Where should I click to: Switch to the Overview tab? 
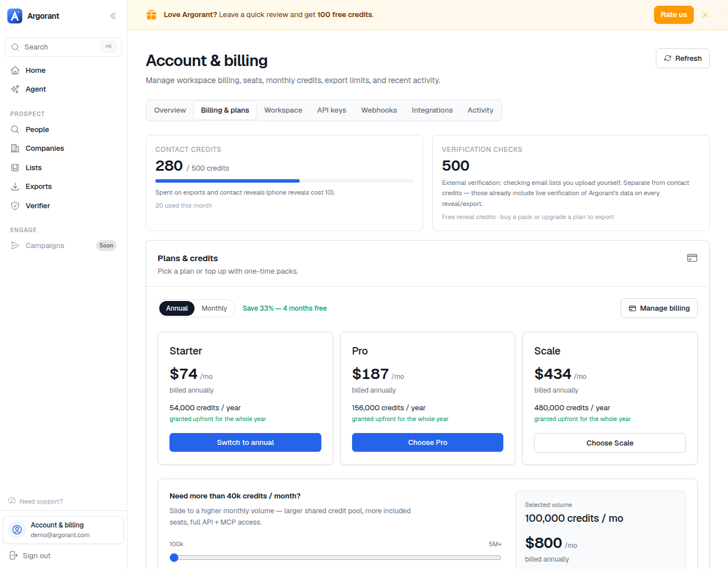point(170,110)
